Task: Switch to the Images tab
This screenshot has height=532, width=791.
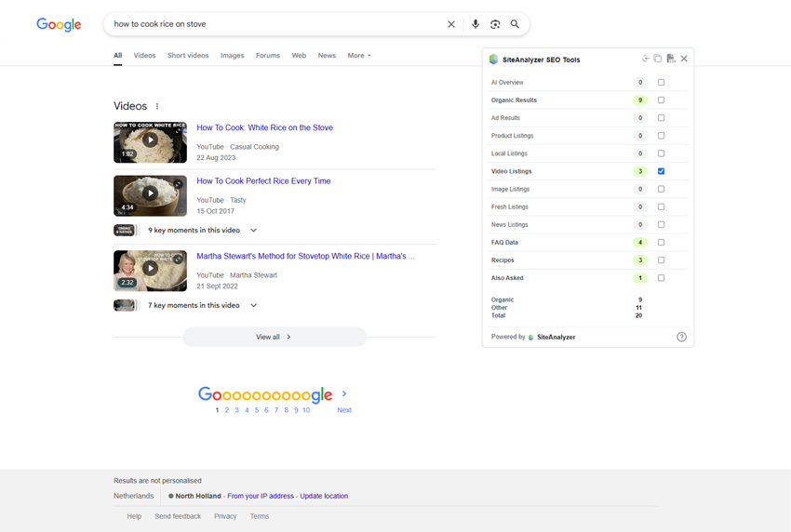Action: pos(232,56)
